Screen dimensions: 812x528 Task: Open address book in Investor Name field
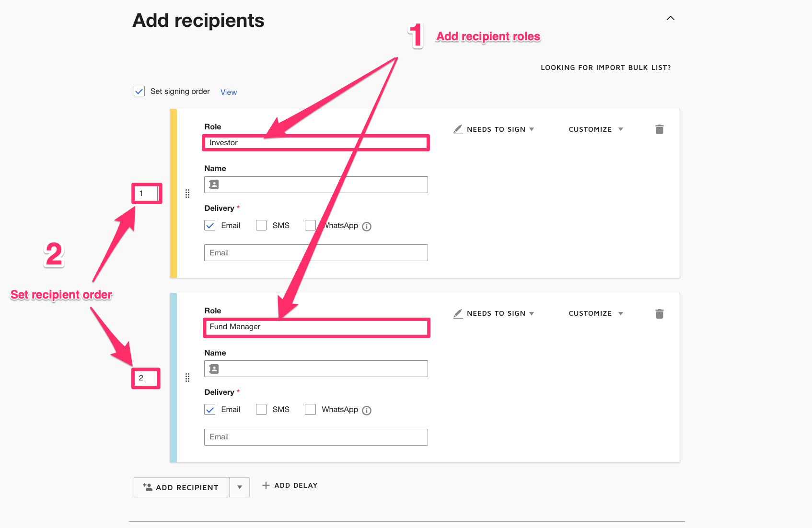pos(214,184)
